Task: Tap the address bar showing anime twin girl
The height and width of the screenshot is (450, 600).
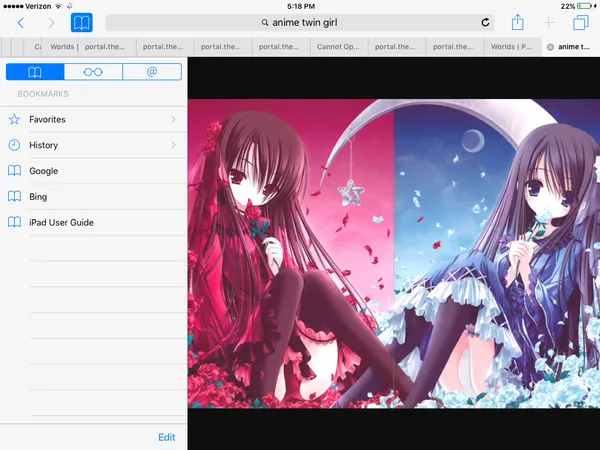Action: click(x=300, y=23)
